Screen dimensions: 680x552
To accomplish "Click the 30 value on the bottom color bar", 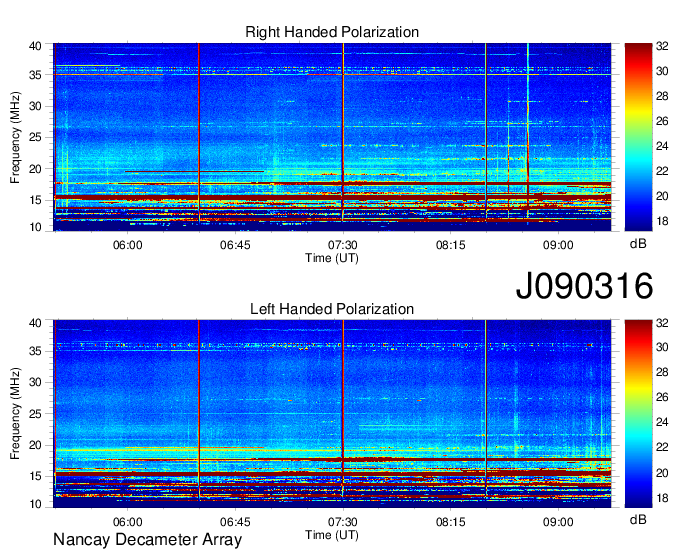I will (662, 347).
